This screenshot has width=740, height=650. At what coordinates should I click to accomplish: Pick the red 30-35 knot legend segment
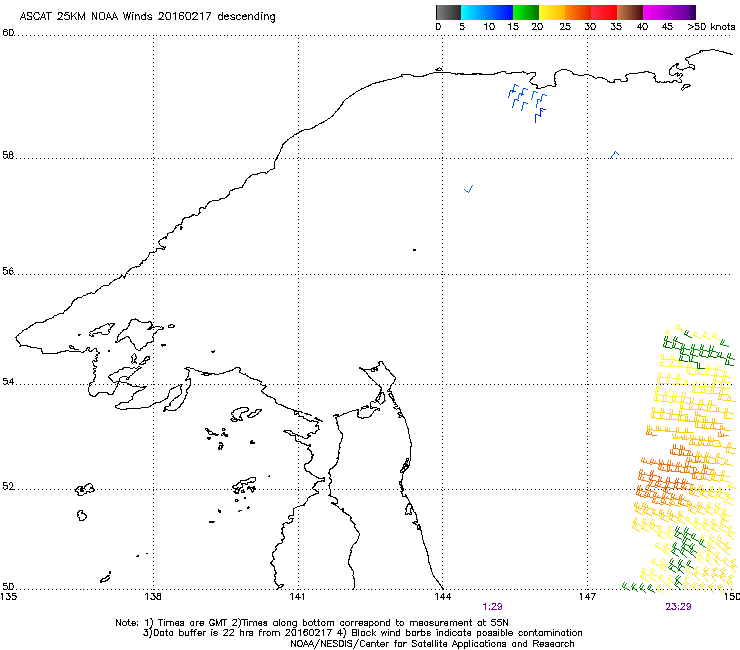point(604,12)
